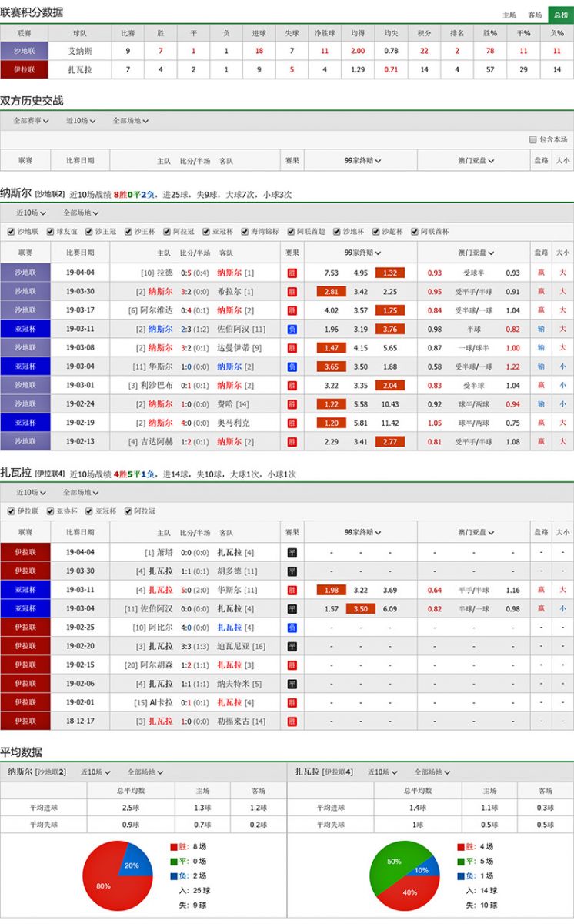Click 胜 result badge in 拉德 vs 纳斯尔 row
The image size is (574, 924).
(x=292, y=273)
